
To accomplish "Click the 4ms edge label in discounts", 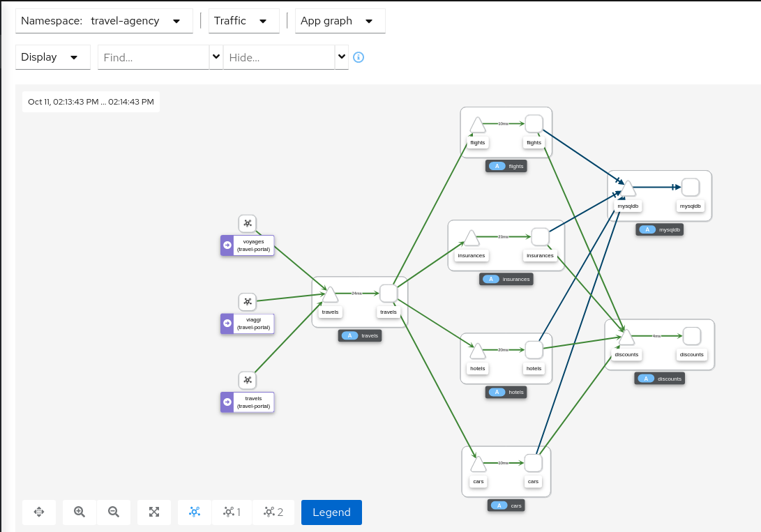I will (x=656, y=336).
